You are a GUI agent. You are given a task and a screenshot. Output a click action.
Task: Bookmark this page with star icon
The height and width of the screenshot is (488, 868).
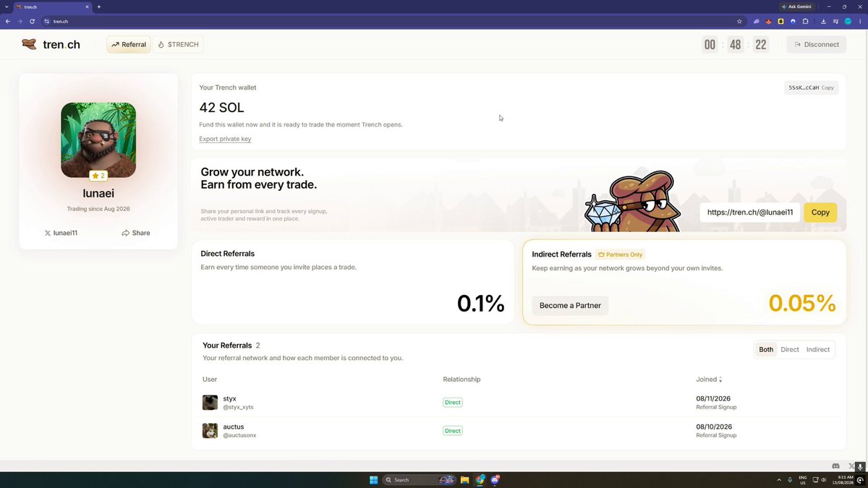click(x=739, y=21)
